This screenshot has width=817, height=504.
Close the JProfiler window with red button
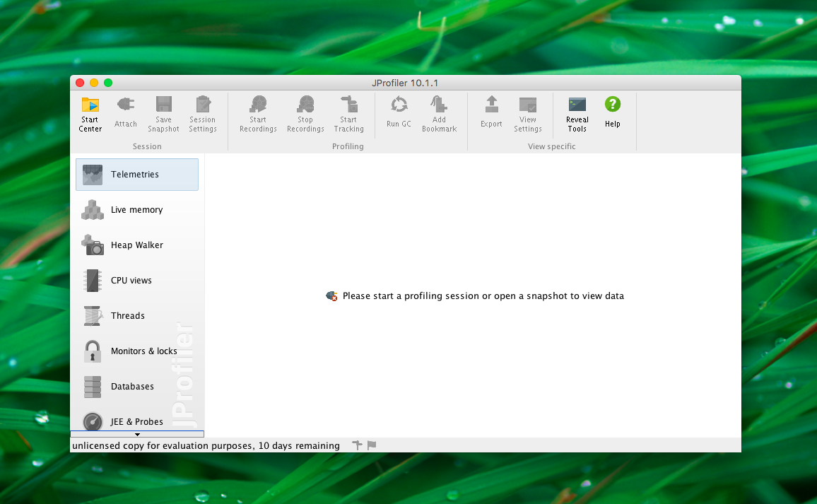pyautogui.click(x=80, y=83)
